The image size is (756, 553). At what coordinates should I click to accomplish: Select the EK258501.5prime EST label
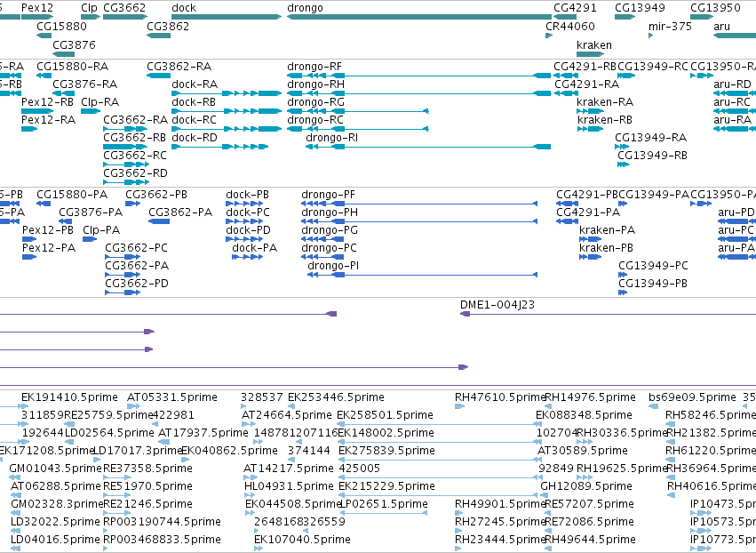point(385,415)
